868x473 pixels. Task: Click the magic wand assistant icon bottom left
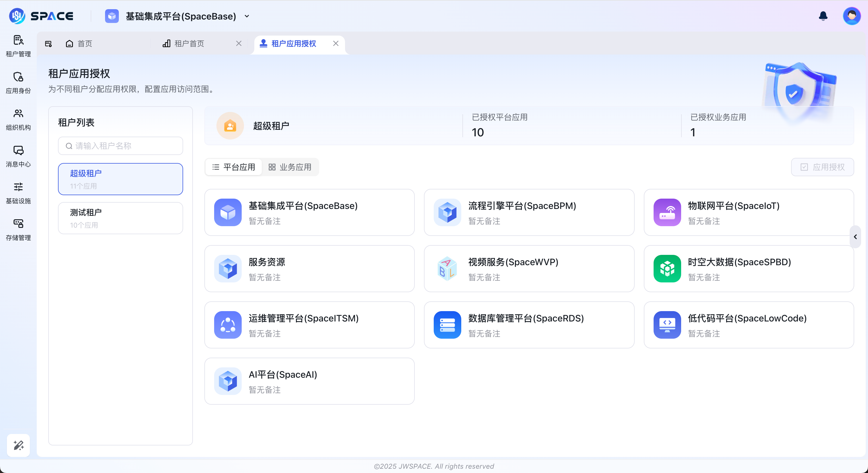pos(18,445)
